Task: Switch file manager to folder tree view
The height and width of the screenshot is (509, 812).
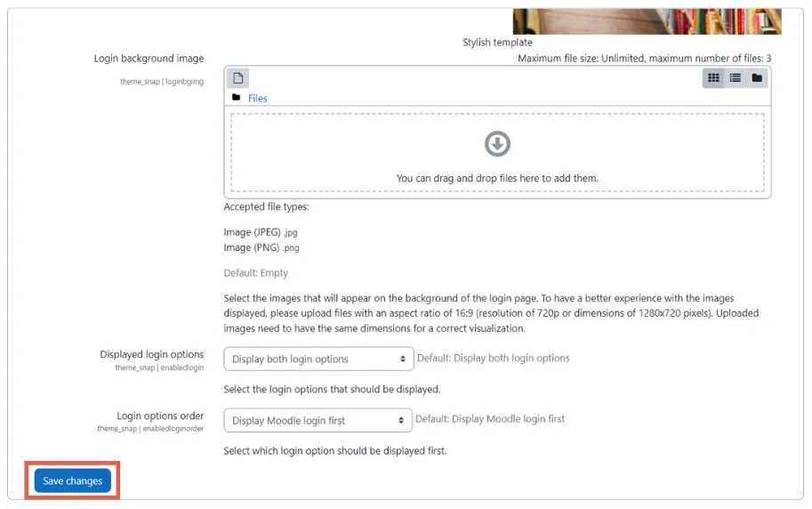Action: click(x=757, y=77)
